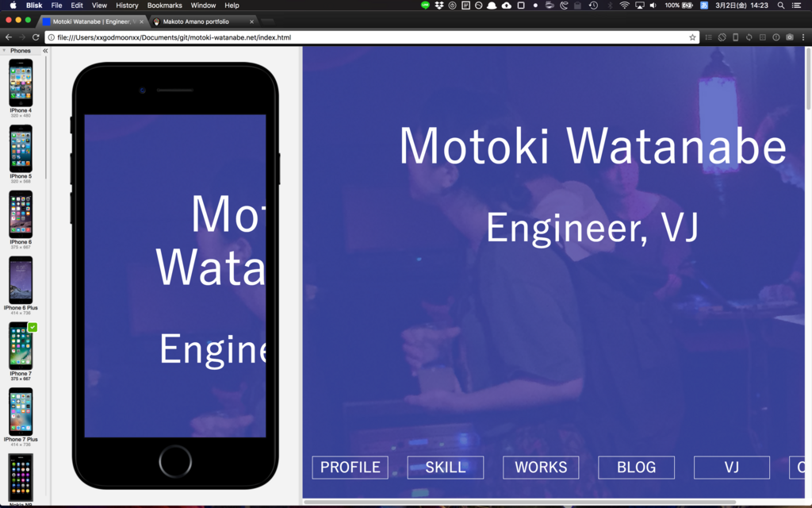Collapse the device sidebar with double chevron
Viewport: 812px width, 508px height.
[45, 51]
